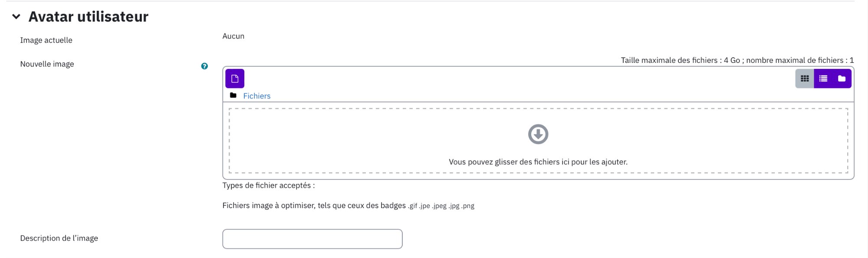Click the black folder icon beside Fichiers

(233, 95)
